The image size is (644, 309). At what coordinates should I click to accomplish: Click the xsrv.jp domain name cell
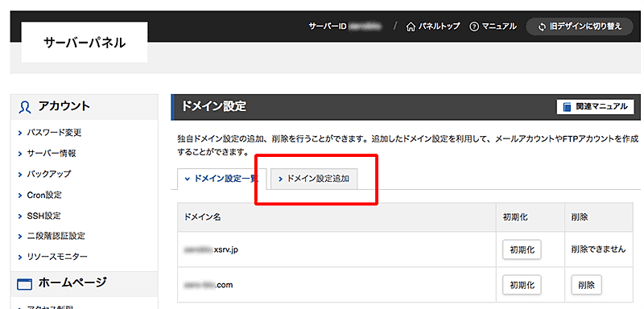(336, 249)
